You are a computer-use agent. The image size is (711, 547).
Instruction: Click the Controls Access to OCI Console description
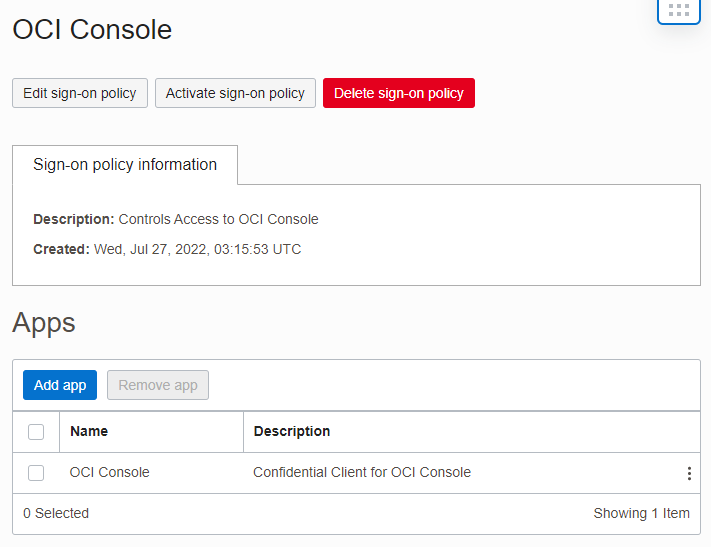(218, 219)
